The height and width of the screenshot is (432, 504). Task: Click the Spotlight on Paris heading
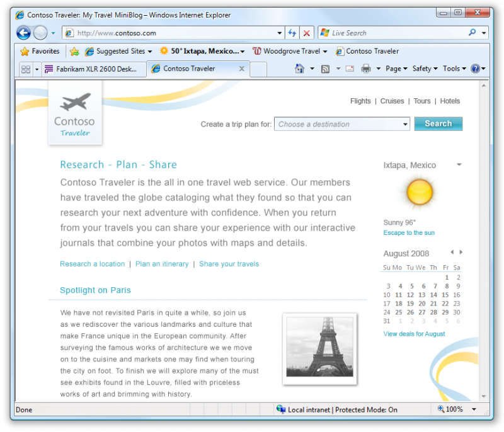[x=95, y=290]
